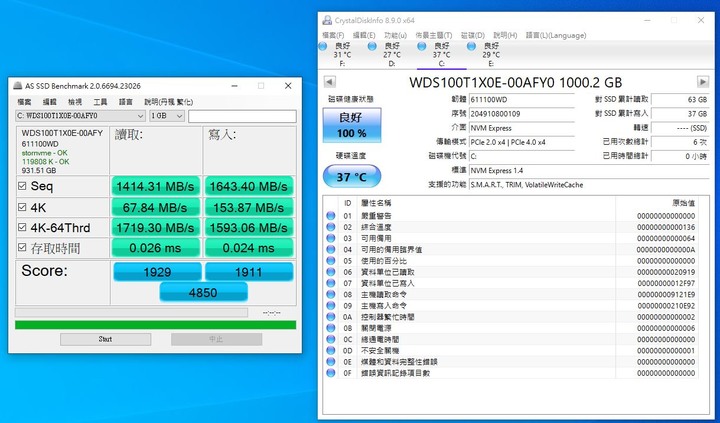The height and width of the screenshot is (423, 720).
Task: Click Seq write result 1643.40 MB/s
Action: (248, 186)
